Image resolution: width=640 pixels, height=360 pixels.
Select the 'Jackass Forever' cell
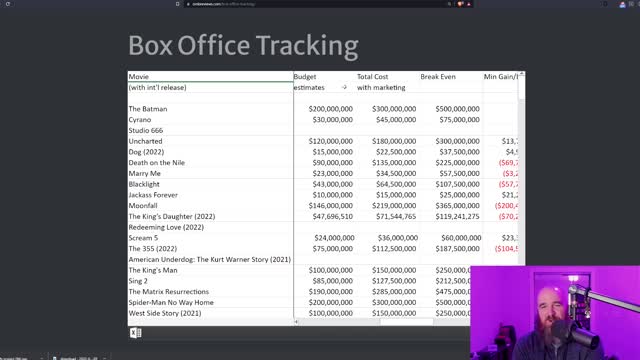(x=211, y=195)
